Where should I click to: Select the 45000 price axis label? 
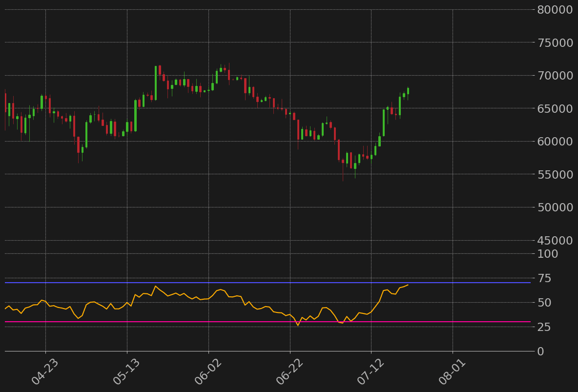pos(555,240)
